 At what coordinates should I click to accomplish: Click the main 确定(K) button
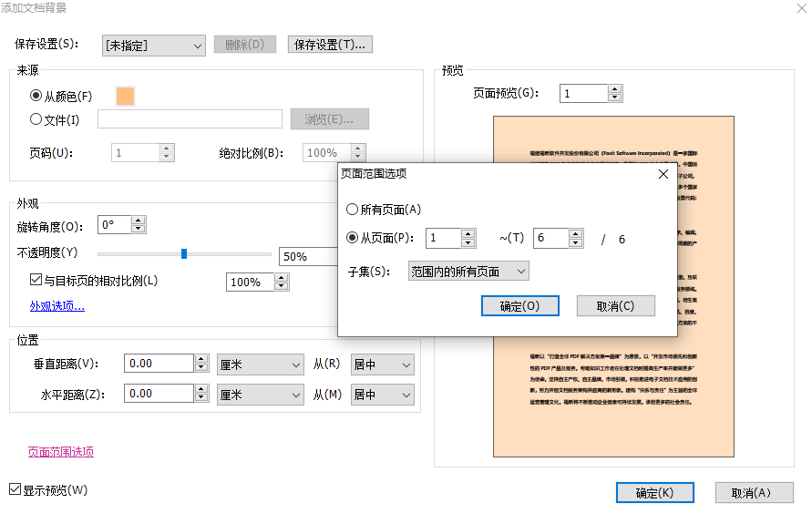tap(654, 493)
